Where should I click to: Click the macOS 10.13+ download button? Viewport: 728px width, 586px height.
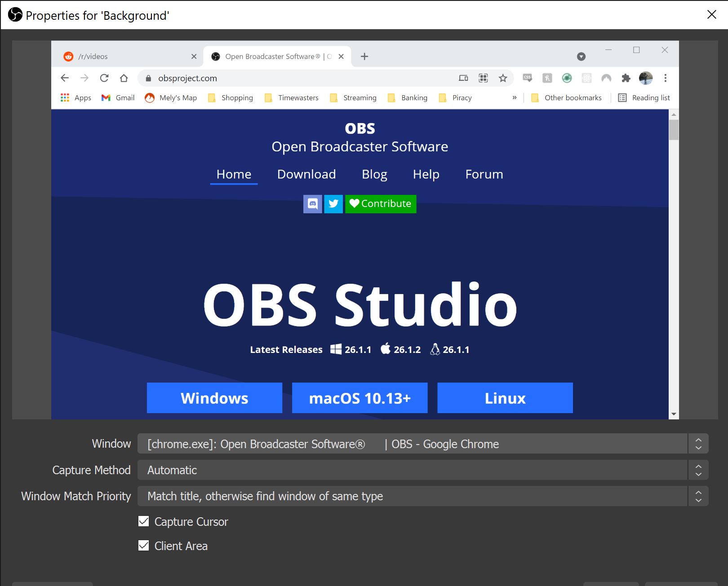[x=360, y=398]
